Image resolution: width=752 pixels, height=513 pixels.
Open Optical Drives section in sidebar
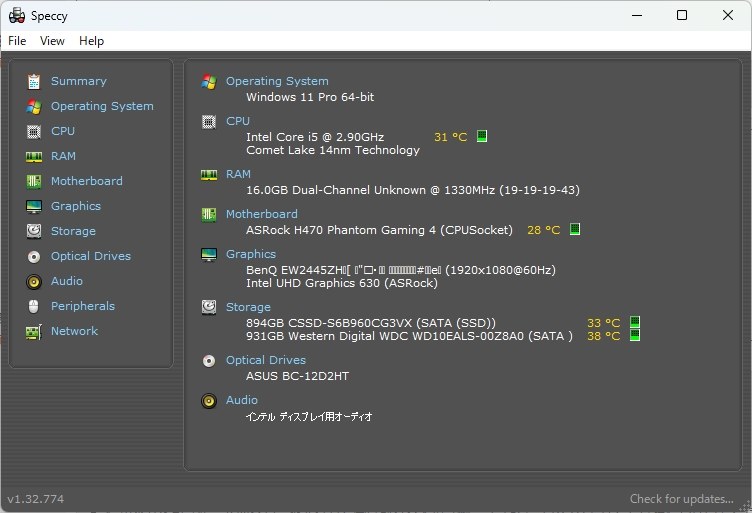tap(91, 256)
